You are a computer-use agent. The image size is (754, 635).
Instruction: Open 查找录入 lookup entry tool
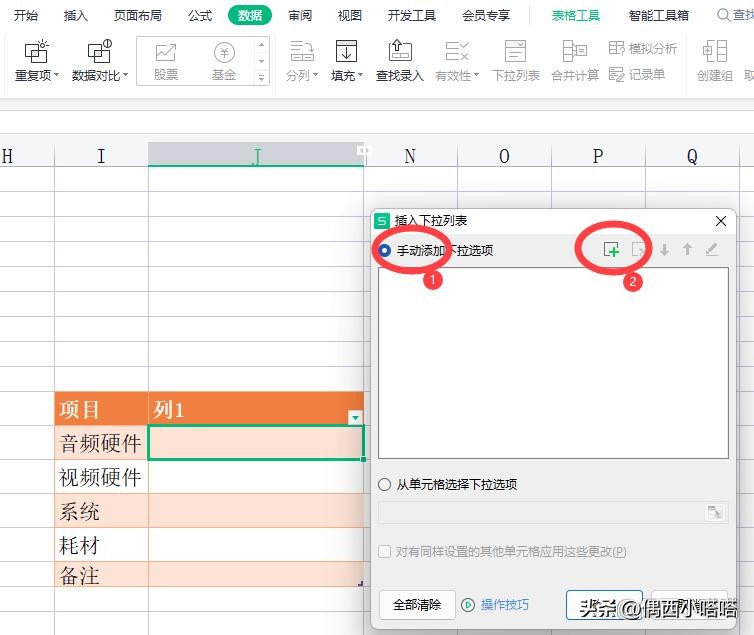[x=400, y=61]
